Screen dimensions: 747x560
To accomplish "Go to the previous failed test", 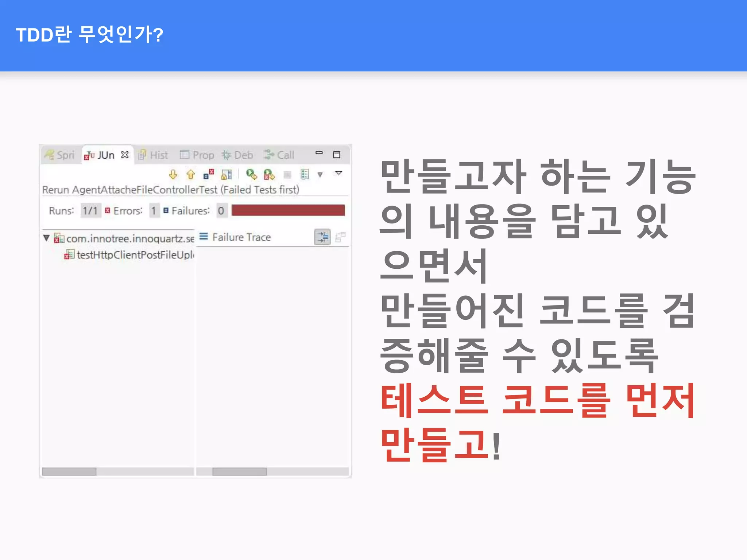I will [x=190, y=175].
